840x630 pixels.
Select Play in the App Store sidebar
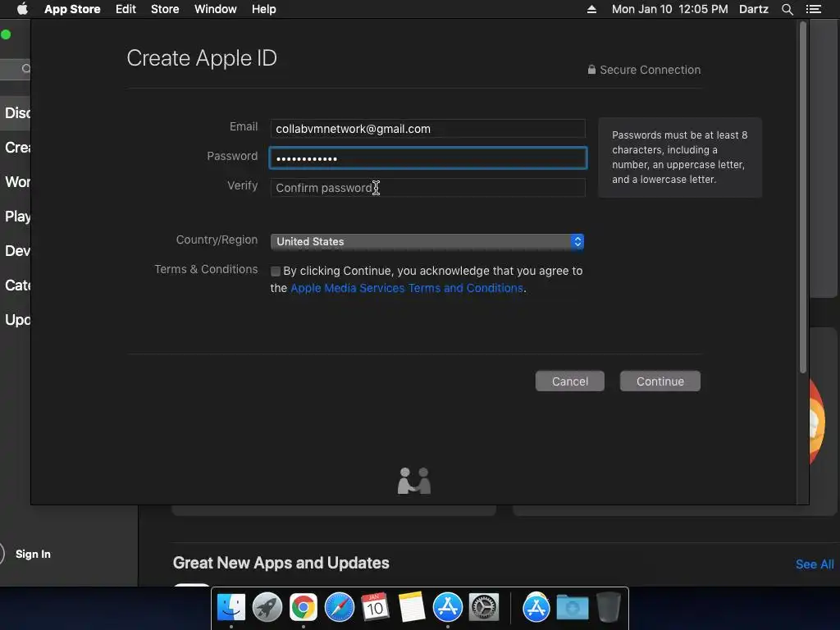(x=16, y=217)
